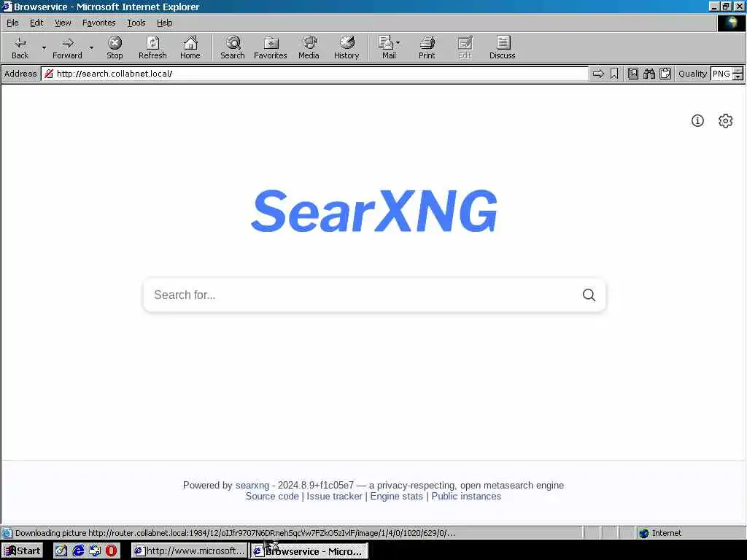Image resolution: width=747 pixels, height=560 pixels.
Task: Open the Tools menu
Action: click(136, 23)
